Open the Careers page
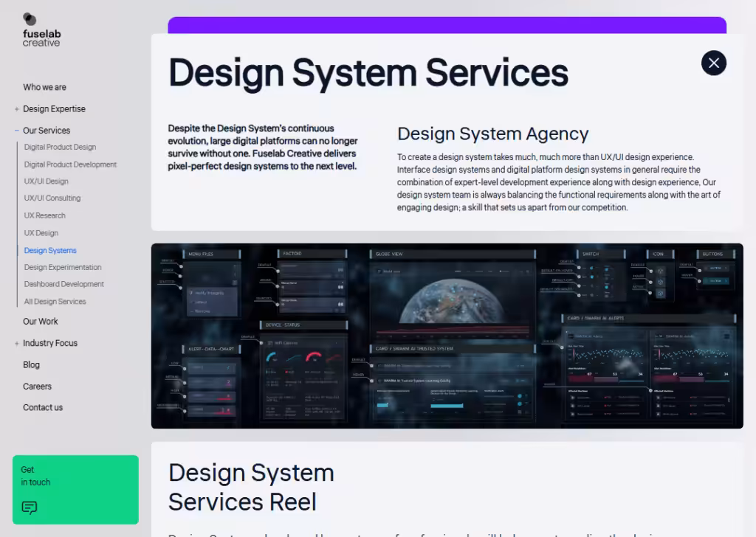756x537 pixels. (x=37, y=386)
